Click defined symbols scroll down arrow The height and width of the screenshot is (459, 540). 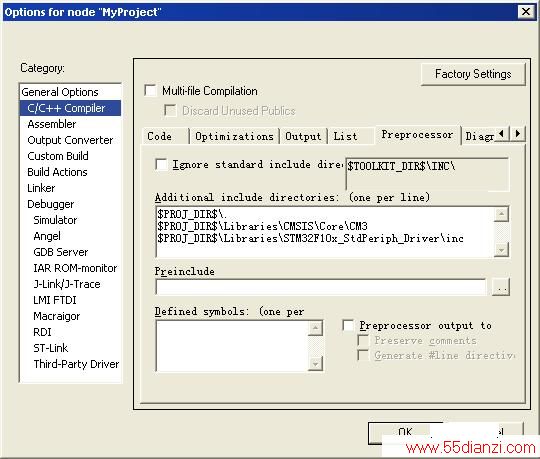[x=315, y=363]
